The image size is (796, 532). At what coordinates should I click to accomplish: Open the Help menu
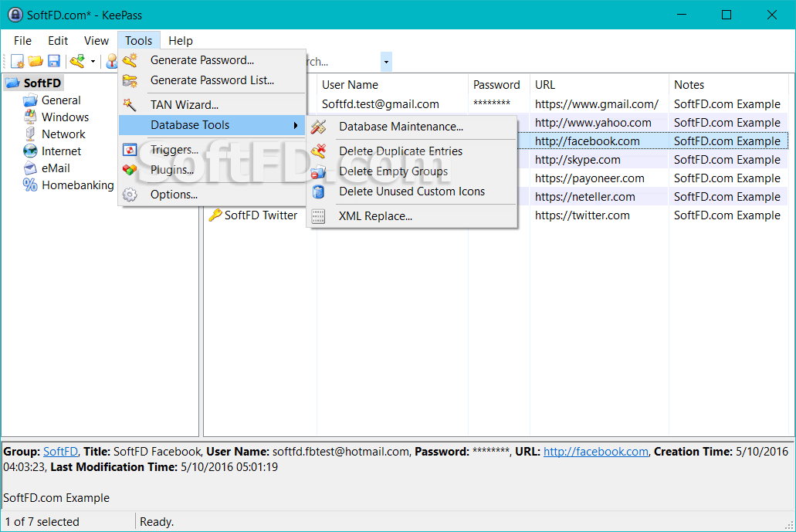click(x=181, y=41)
